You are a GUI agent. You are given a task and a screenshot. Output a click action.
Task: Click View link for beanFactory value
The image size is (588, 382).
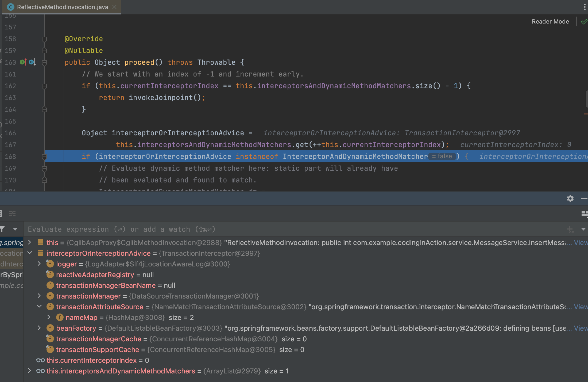581,328
